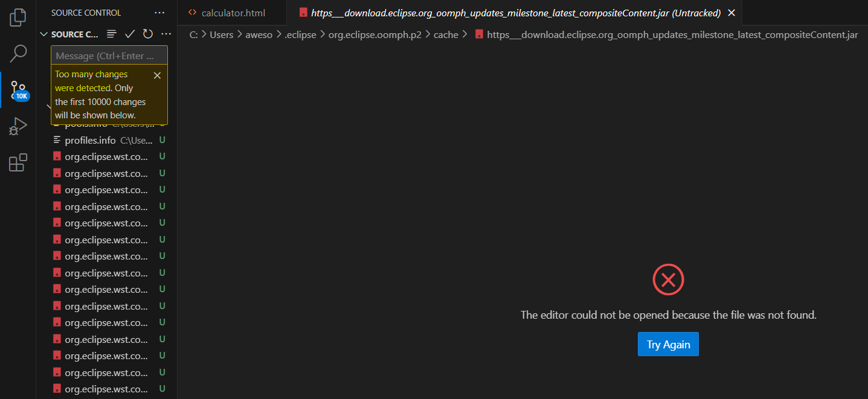Click the cache breadcrumb segment
Image resolution: width=868 pixels, height=399 pixels.
(x=446, y=35)
